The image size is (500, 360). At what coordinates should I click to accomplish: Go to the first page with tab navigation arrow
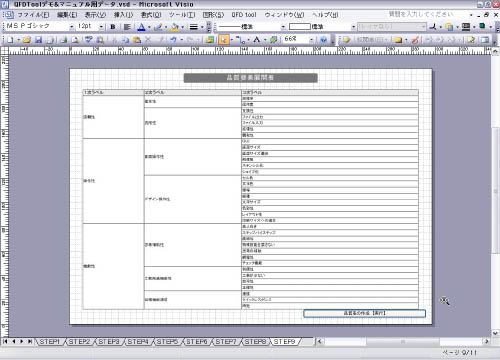[x=5, y=341]
